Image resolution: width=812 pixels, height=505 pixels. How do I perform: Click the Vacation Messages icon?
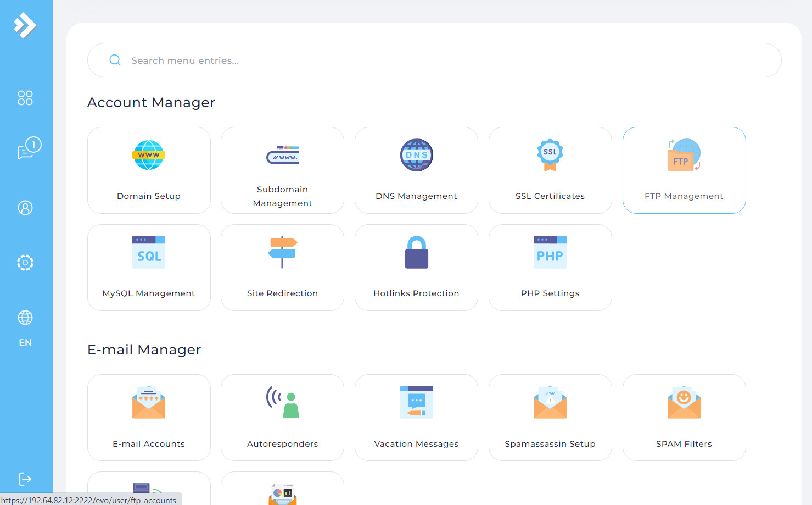pos(417,402)
